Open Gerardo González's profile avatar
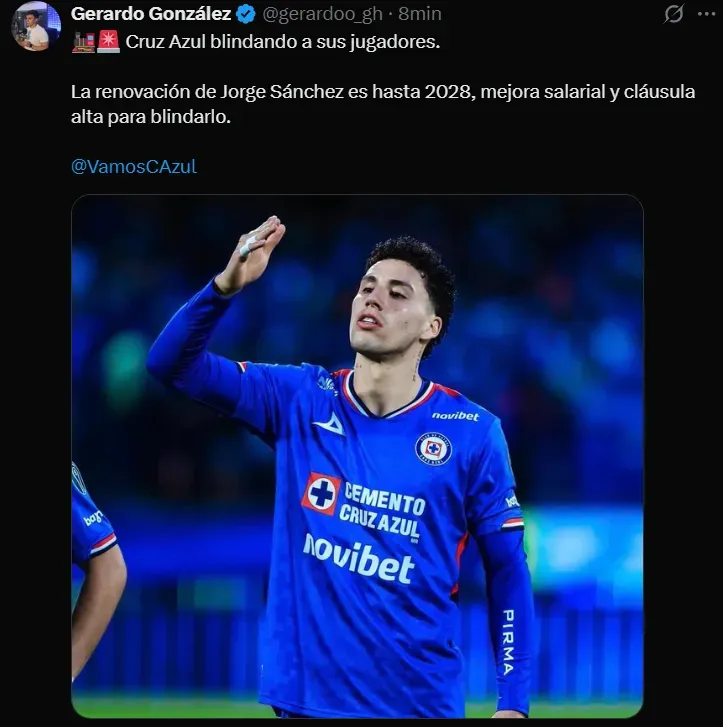Image resolution: width=723 pixels, height=727 pixels. [36, 26]
